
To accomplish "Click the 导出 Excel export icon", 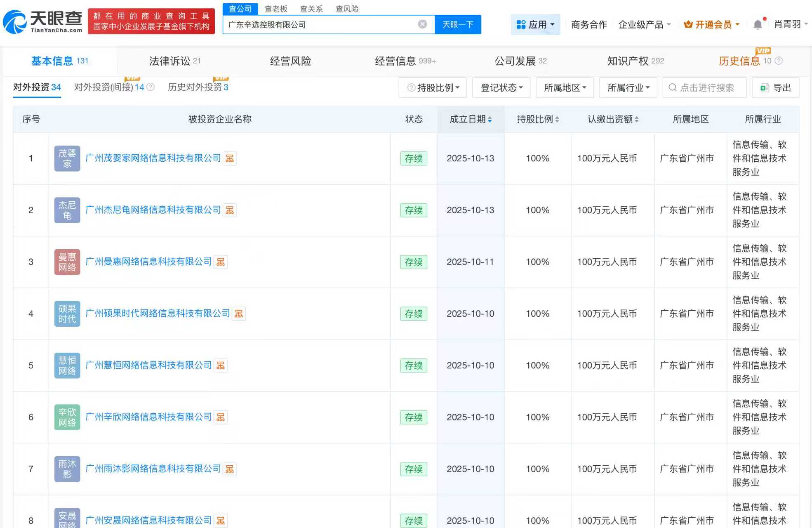I will (764, 87).
